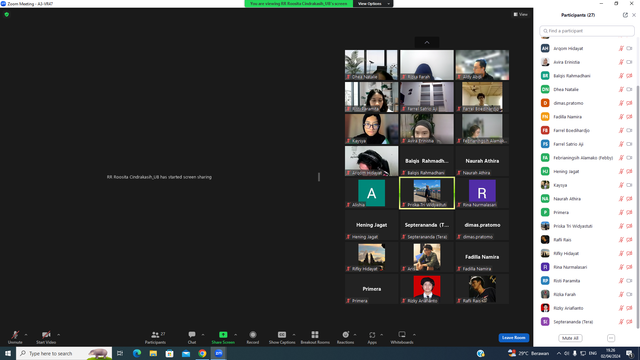Turn on Show Captions
640x360 pixels.
282,337
